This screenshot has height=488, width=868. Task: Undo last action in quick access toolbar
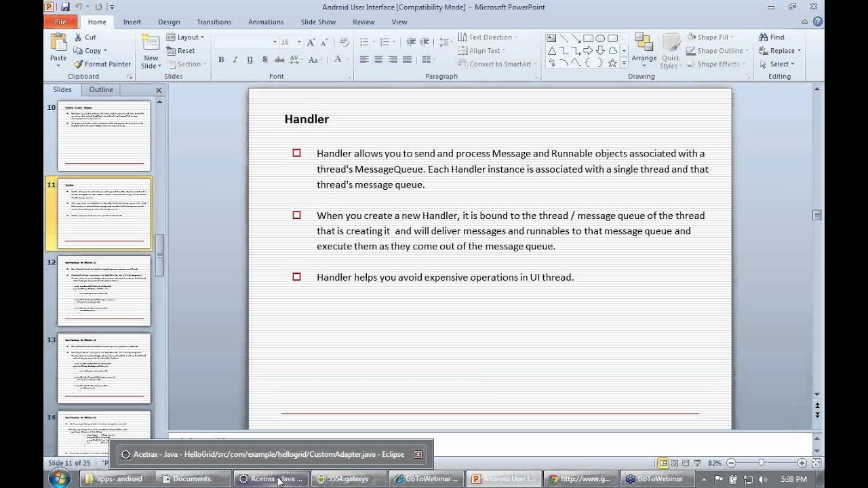point(79,7)
